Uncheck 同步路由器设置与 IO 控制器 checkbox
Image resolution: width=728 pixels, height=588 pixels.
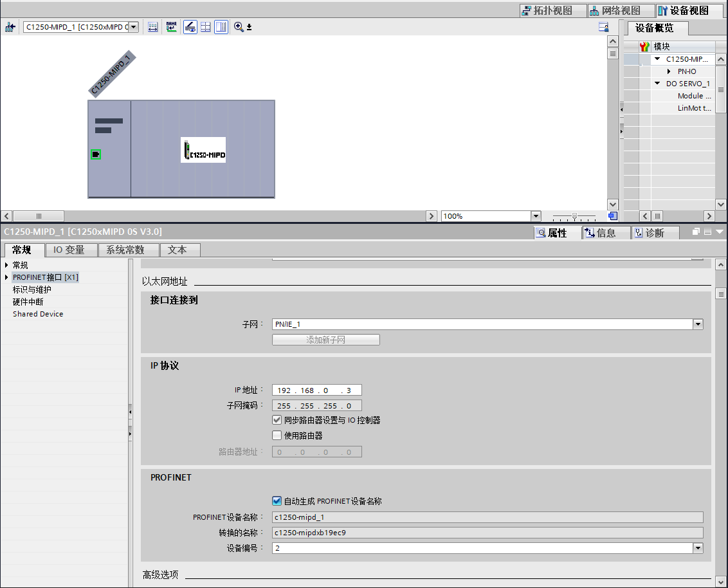(277, 420)
